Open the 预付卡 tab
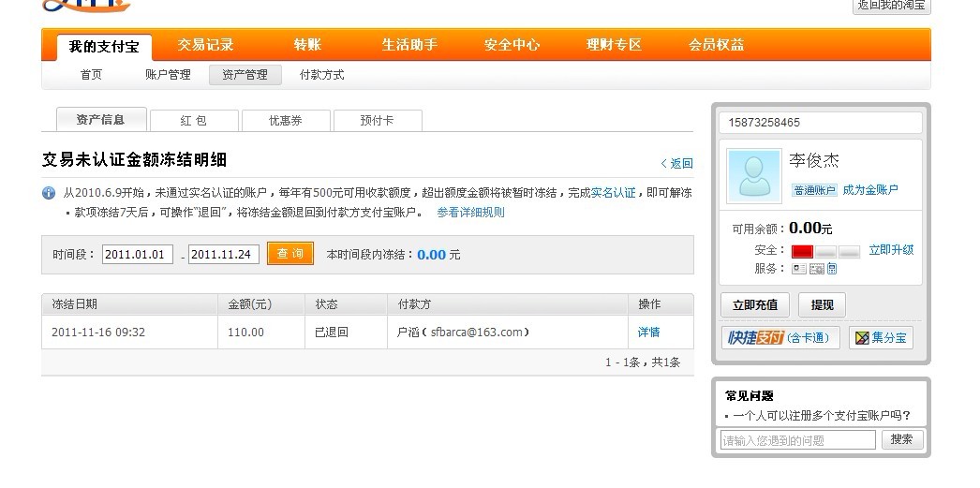This screenshot has height=488, width=980. tap(377, 121)
